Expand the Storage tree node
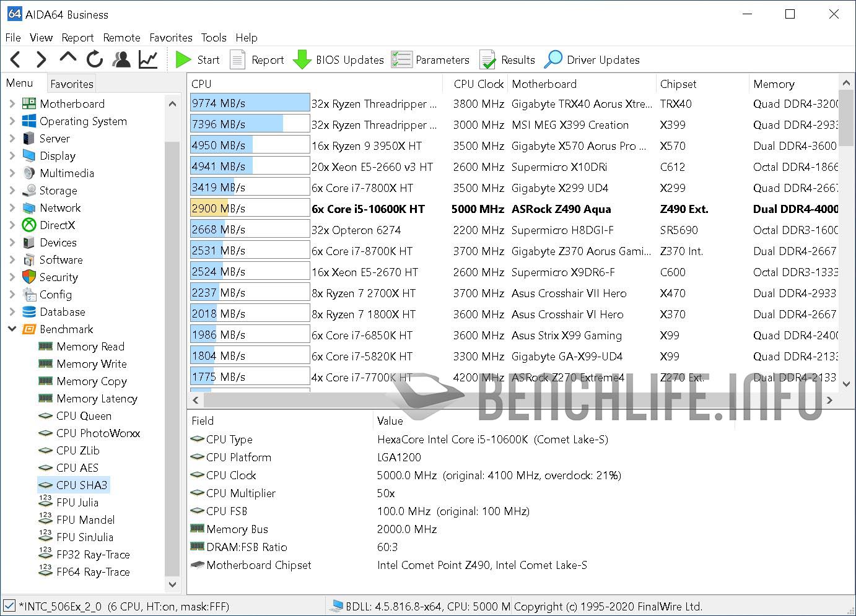The width and height of the screenshot is (856, 616). point(12,191)
